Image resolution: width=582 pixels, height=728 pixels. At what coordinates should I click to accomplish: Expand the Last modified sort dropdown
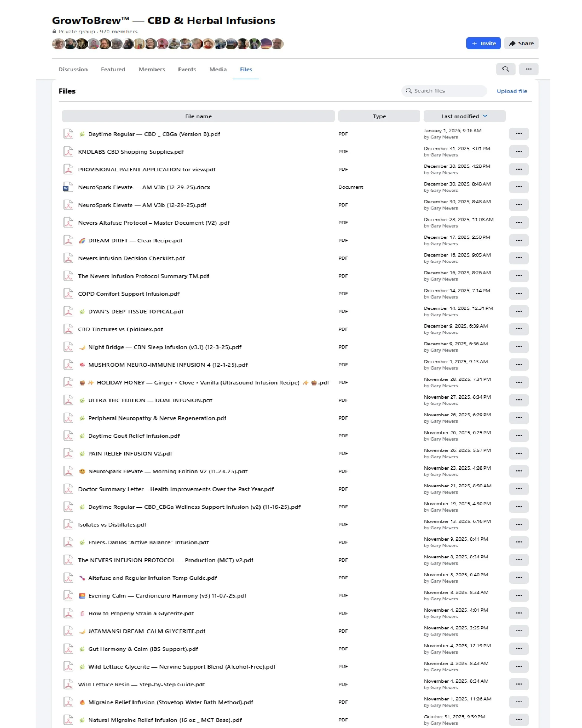tap(485, 116)
